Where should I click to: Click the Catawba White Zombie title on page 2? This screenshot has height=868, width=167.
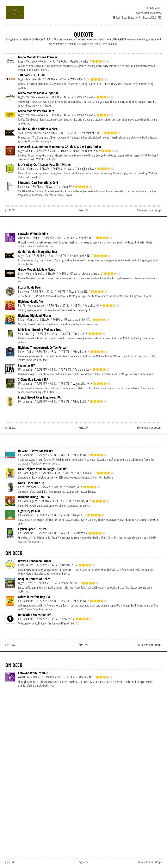(x=33, y=234)
